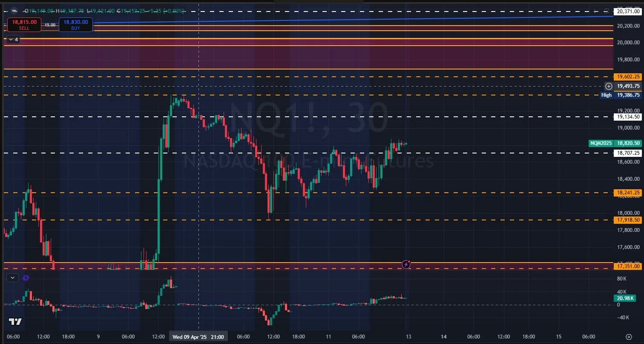Click the High 19,386.75 price label
Image resolution: width=644 pixels, height=344 pixels.
coord(621,95)
